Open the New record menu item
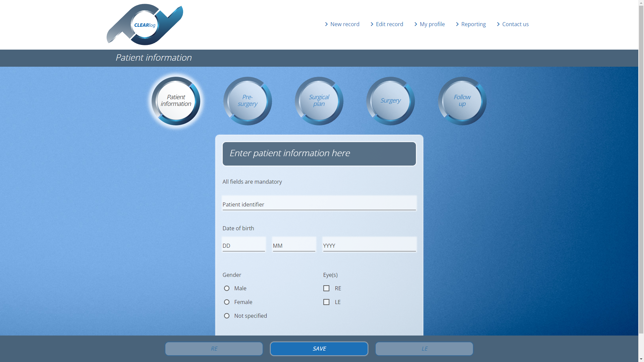Image resolution: width=644 pixels, height=362 pixels. [x=344, y=24]
